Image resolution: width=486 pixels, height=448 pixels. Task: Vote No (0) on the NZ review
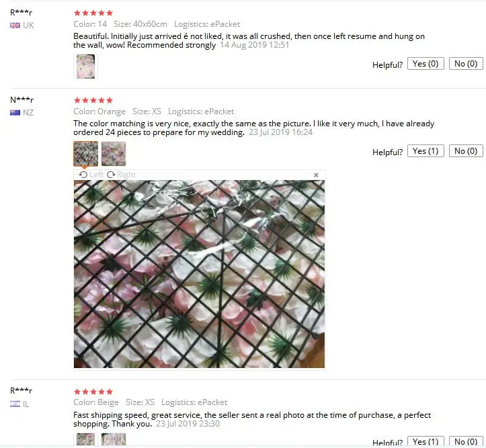click(466, 151)
